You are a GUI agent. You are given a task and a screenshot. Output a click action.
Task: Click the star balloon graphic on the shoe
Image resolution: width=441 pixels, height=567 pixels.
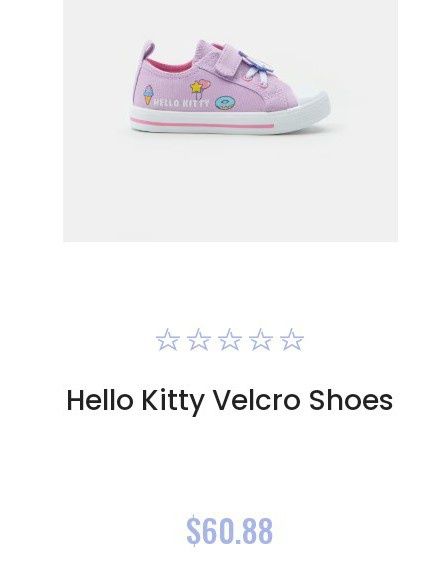pos(200,89)
